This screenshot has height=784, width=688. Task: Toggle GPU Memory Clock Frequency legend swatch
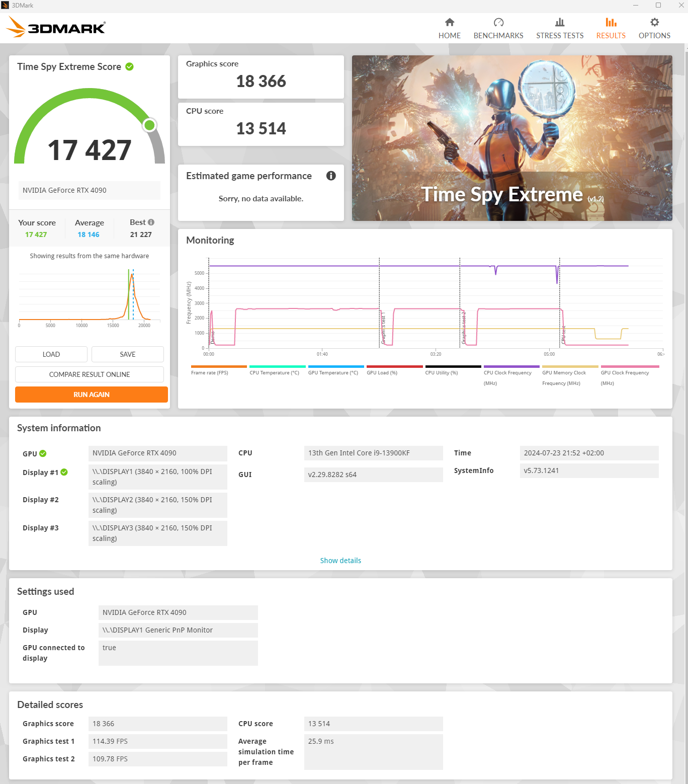point(570,366)
